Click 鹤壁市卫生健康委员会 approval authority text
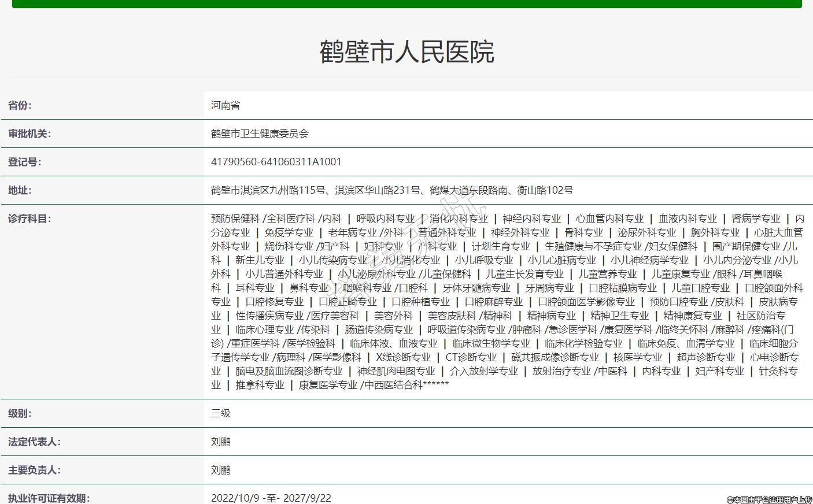 point(260,134)
